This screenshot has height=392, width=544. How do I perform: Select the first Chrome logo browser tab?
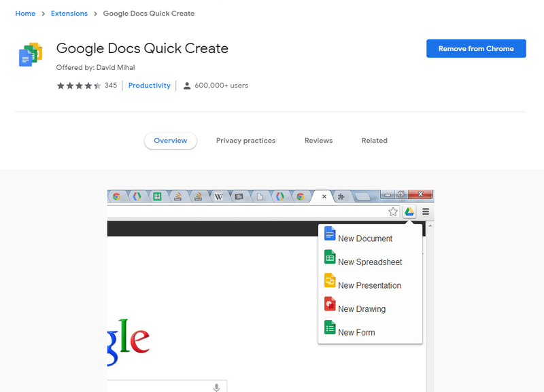[116, 196]
